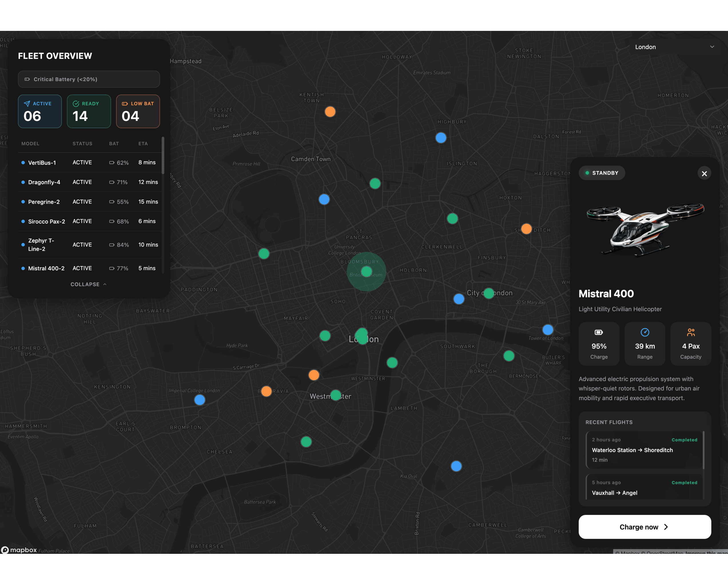The image size is (728, 585).
Task: Click blue marker near Kia Oval
Action: [x=456, y=466]
